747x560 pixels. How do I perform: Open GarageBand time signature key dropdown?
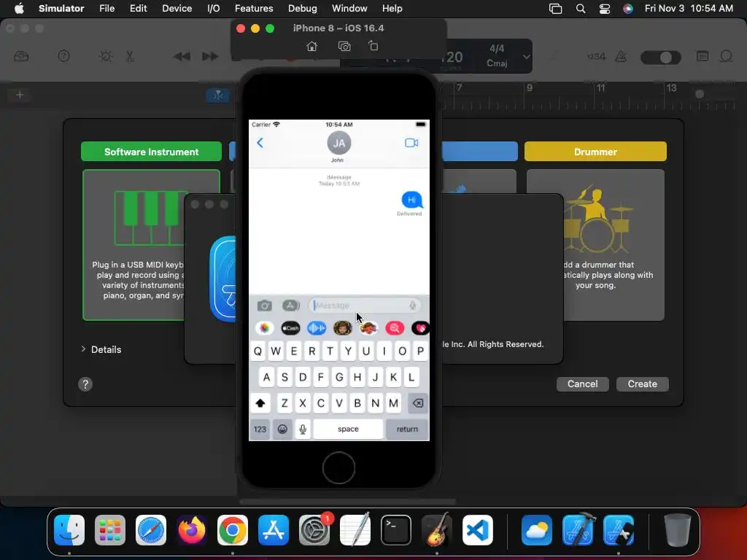point(526,57)
